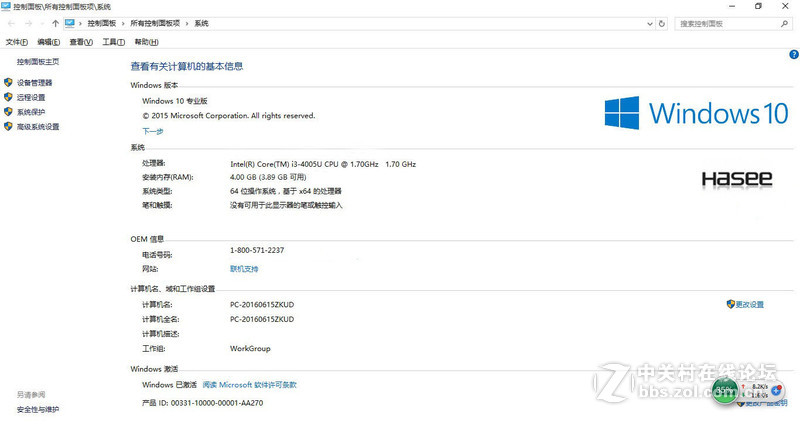Click 更改设置 for computer name

click(x=749, y=305)
